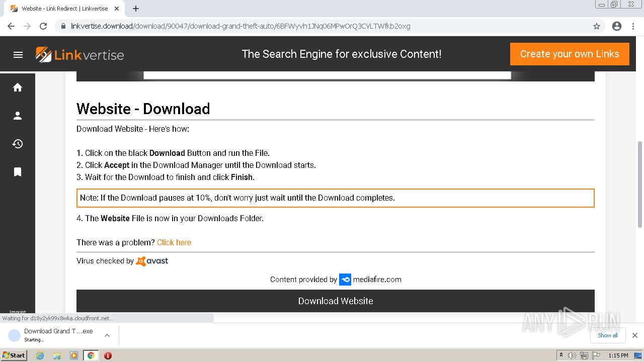The width and height of the screenshot is (644, 362).
Task: Open the user profile sidebar icon
Action: (18, 116)
